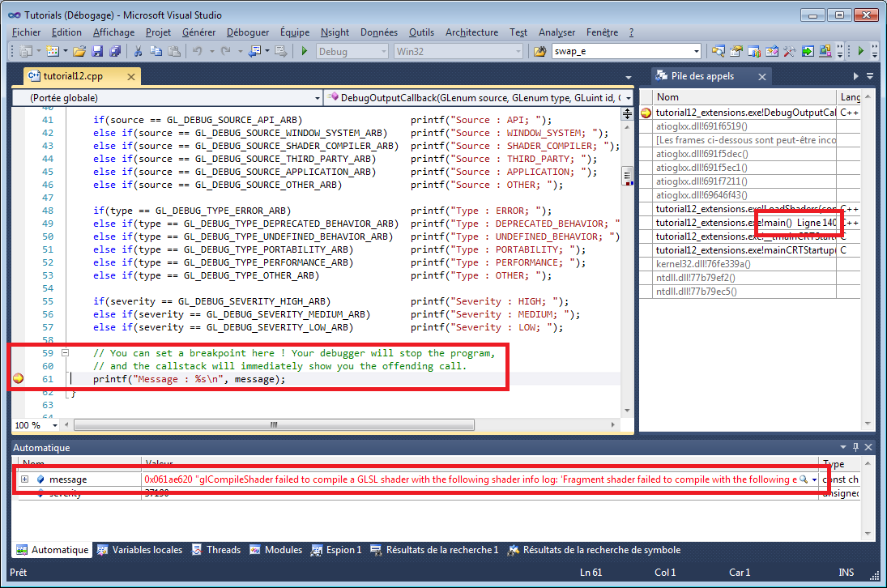The image size is (887, 588).
Task: Open the Déboguer menu
Action: click(x=248, y=32)
